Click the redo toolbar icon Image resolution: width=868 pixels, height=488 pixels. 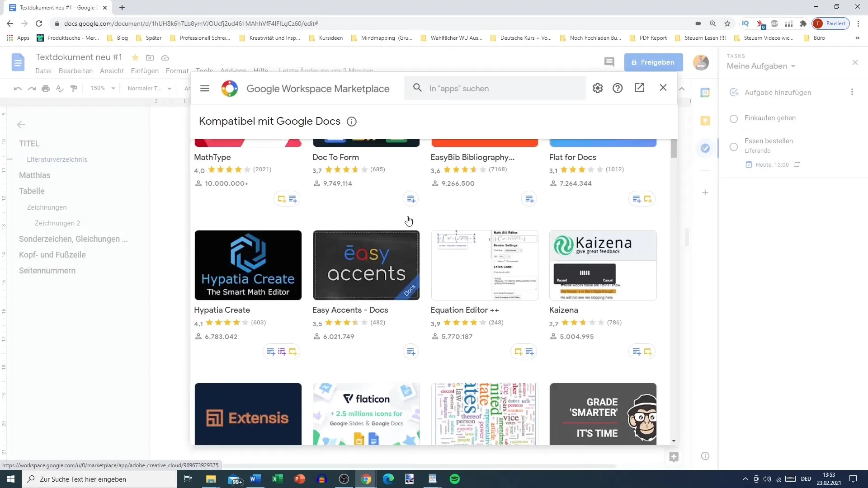[32, 89]
